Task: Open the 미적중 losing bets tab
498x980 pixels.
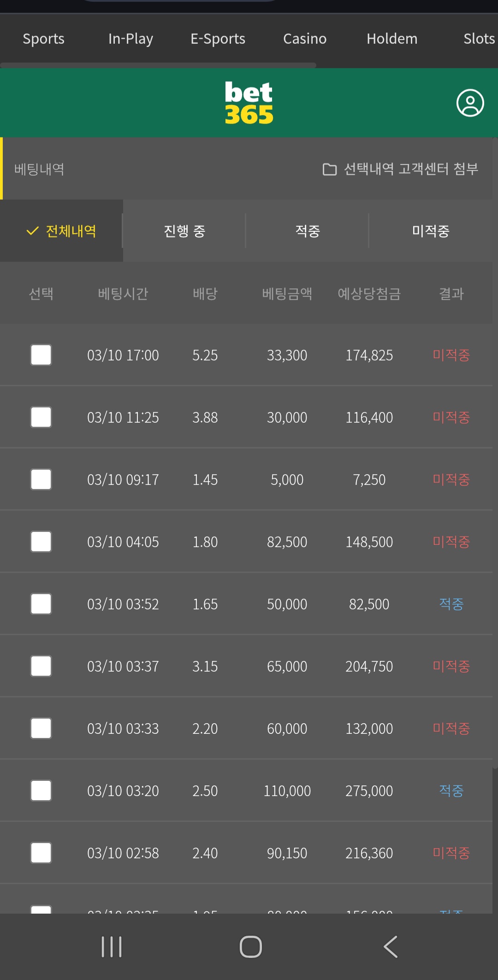Action: pos(431,231)
